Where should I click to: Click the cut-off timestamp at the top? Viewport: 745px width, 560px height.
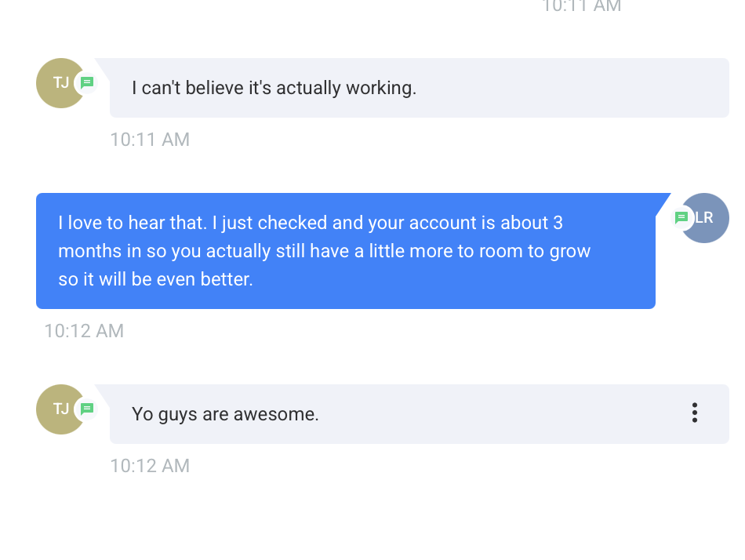581,6
